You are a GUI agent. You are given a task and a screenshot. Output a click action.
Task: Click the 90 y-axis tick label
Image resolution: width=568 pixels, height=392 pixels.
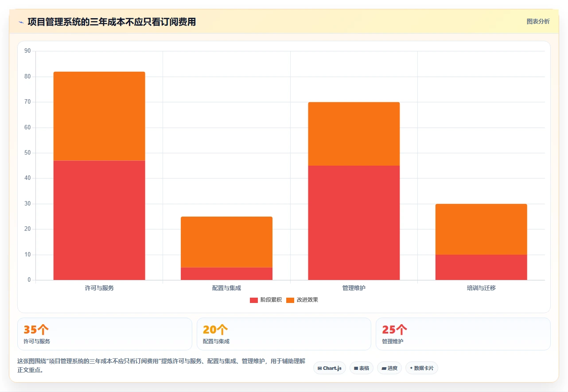tap(27, 51)
